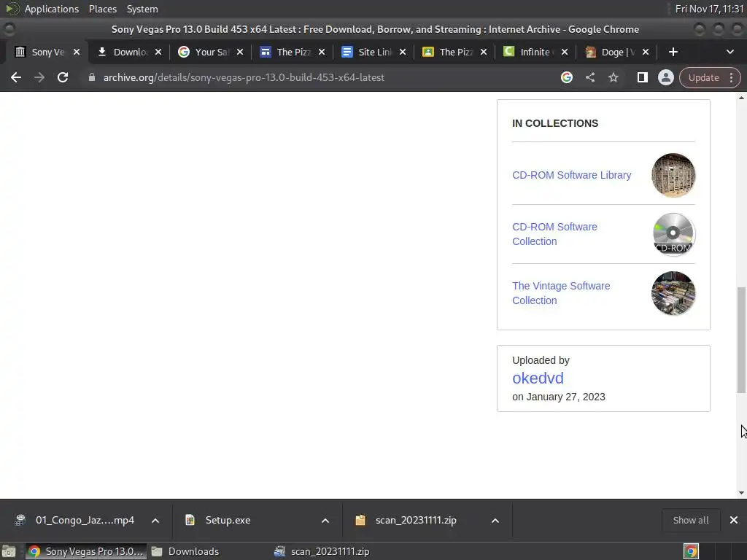
Task: Open CD-ROM Software Library link
Action: pyautogui.click(x=572, y=175)
